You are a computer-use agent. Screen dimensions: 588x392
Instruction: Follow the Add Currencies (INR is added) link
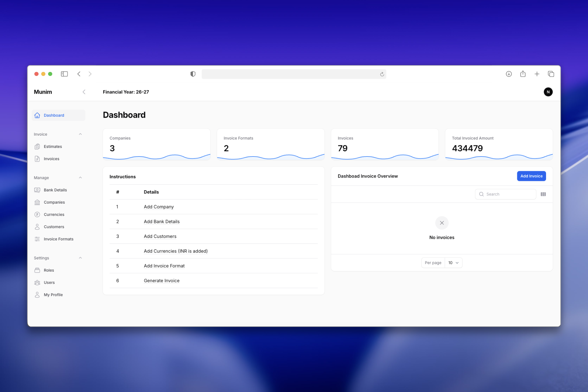coord(176,251)
